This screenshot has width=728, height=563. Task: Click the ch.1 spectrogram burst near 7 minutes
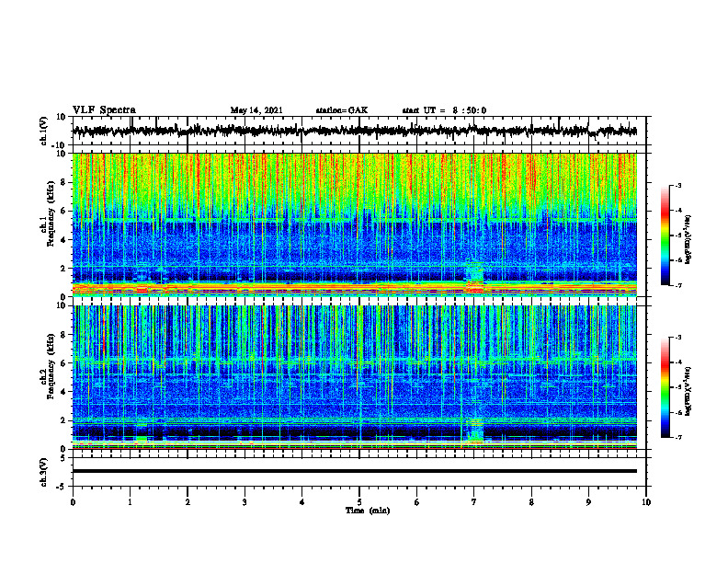474,278
